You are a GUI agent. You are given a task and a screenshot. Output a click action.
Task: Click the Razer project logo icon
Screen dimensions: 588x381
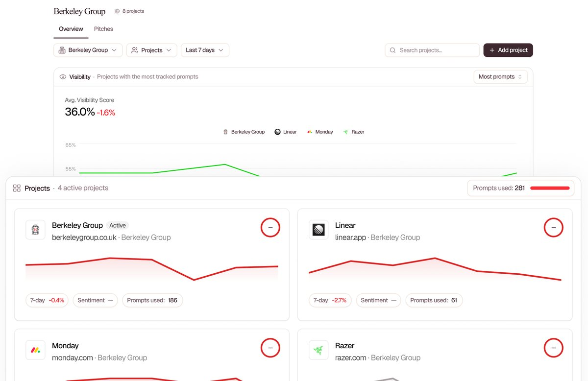(318, 350)
